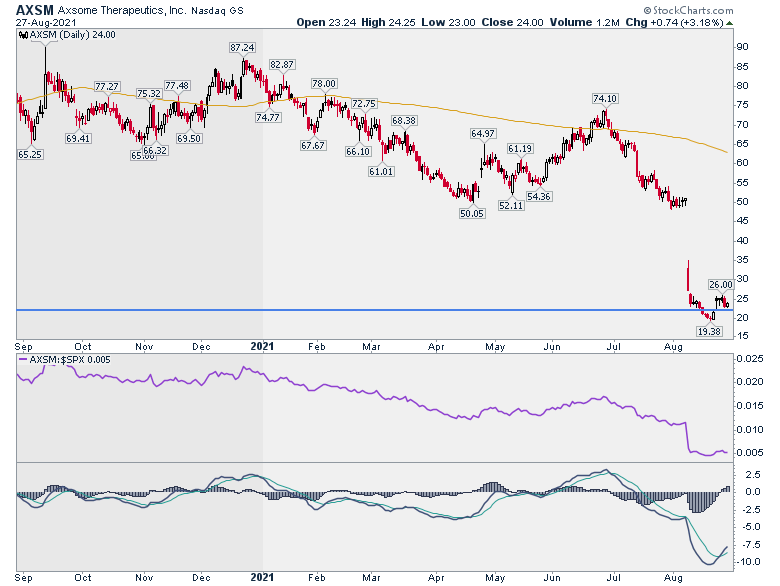Click the 87.24 peak price label
The width and height of the screenshot is (780, 586).
pyautogui.click(x=242, y=48)
